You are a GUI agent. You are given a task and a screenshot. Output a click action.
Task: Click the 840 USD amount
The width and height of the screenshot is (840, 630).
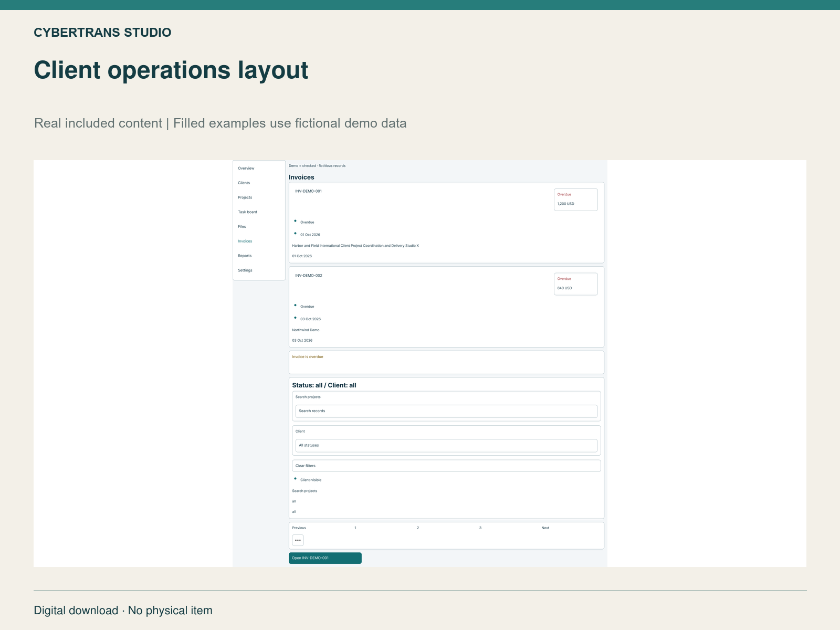pyautogui.click(x=564, y=288)
